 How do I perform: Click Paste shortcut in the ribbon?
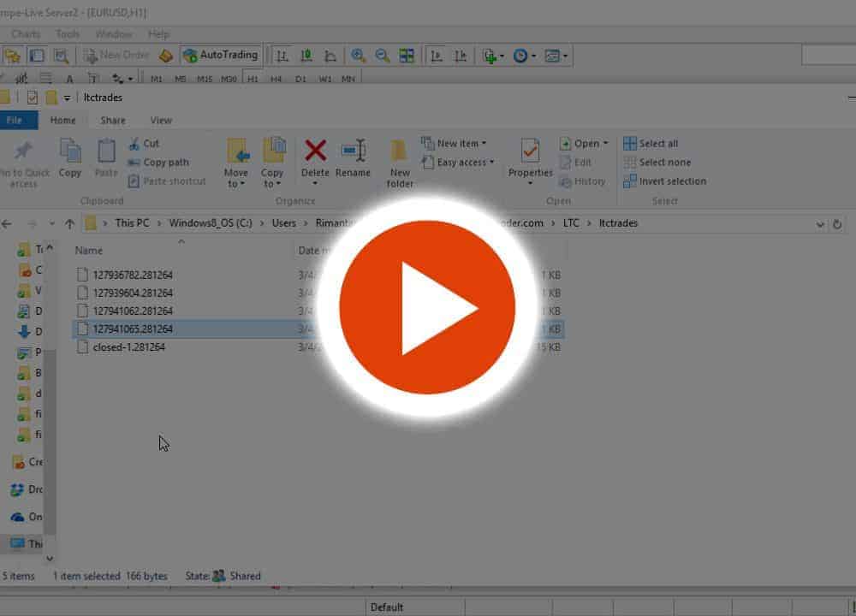tap(167, 181)
